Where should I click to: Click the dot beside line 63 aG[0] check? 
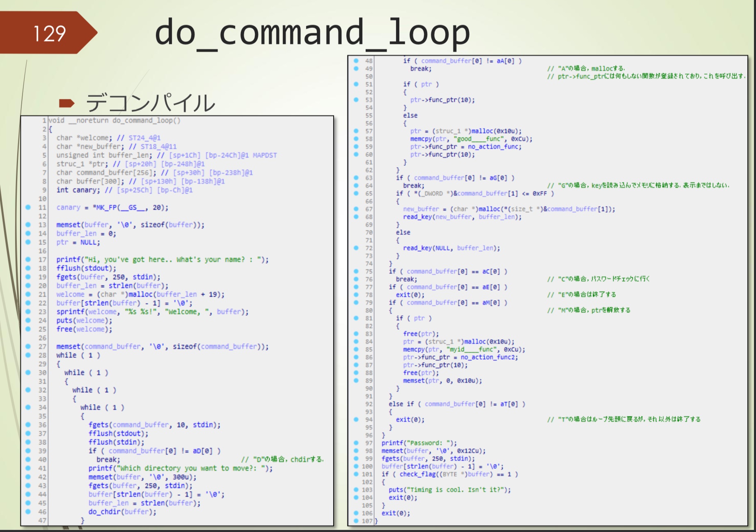356,178
